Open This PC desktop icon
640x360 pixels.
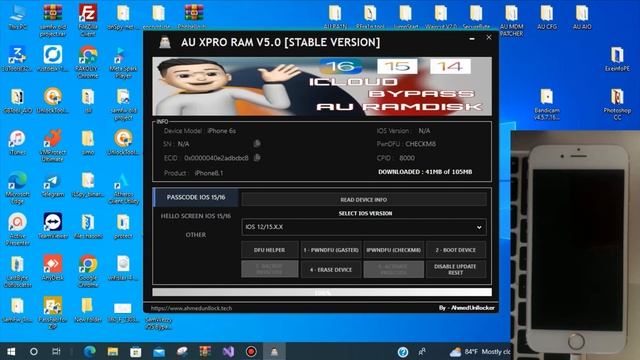coord(17,18)
